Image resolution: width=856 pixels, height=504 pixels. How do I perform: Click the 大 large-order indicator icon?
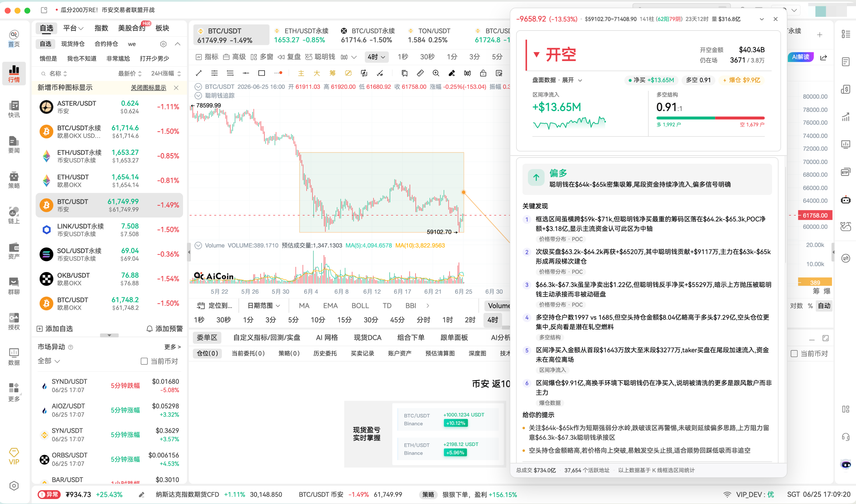coord(316,73)
